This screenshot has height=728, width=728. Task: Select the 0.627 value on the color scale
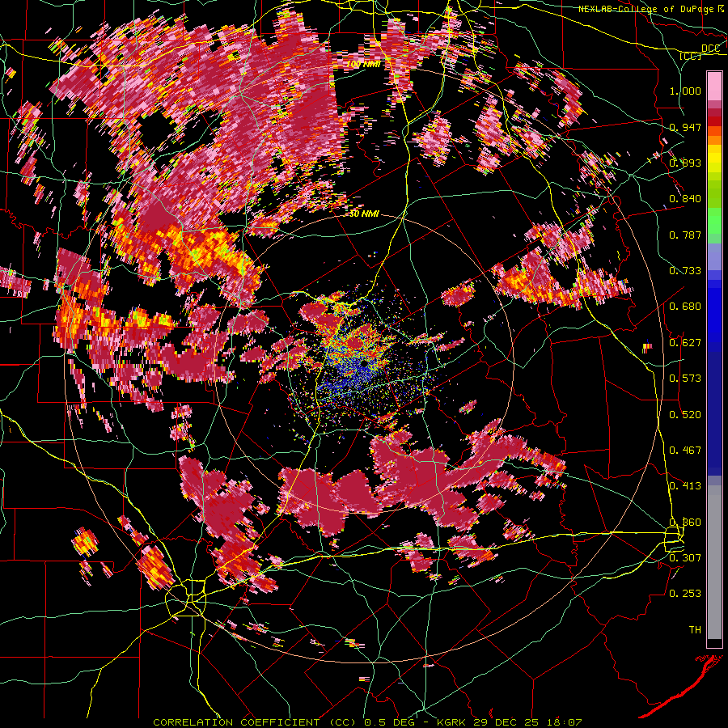[x=685, y=343]
